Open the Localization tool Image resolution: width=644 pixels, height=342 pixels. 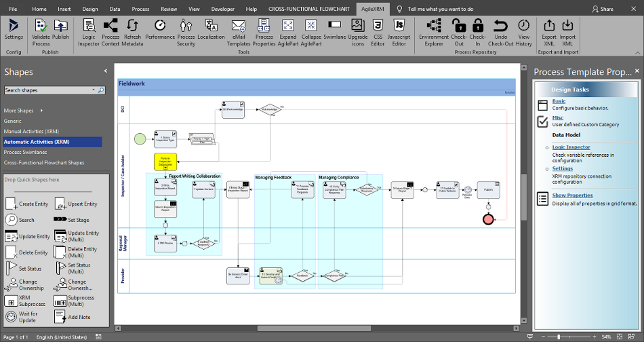(x=211, y=30)
